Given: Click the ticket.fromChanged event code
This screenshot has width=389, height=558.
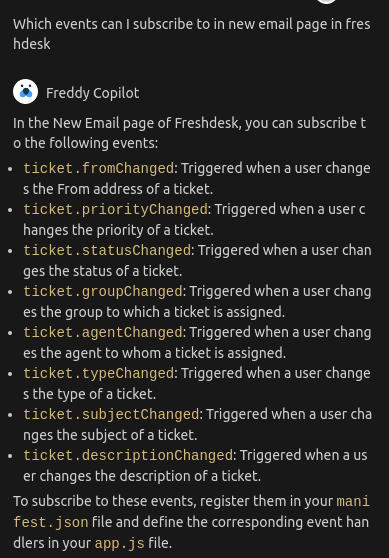Looking at the screenshot, I should 99,168.
